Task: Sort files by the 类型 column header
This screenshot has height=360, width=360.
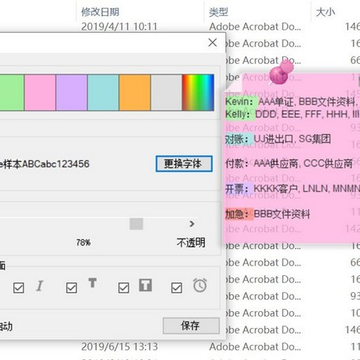Action: coord(219,12)
